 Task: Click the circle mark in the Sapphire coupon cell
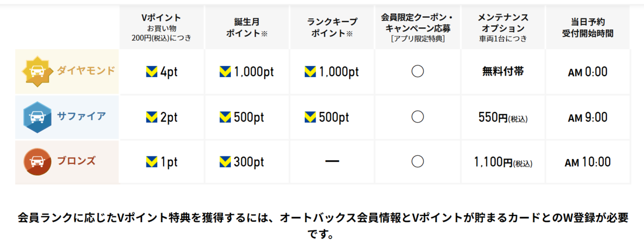[418, 117]
